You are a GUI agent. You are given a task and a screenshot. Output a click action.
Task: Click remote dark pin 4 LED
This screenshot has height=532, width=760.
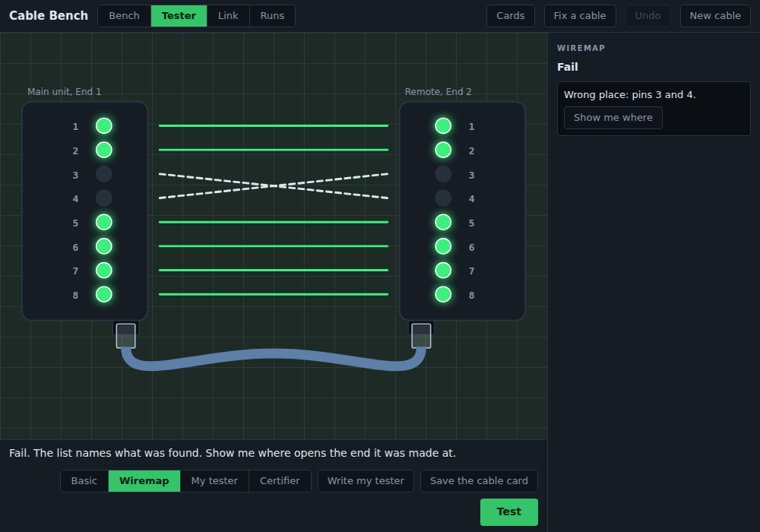[x=443, y=198]
